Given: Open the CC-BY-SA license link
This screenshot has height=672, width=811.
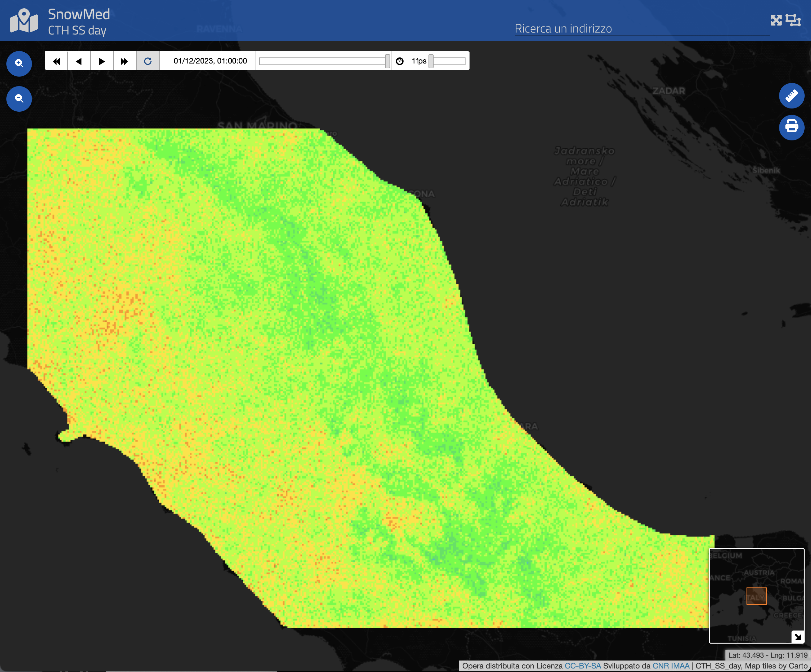Looking at the screenshot, I should tap(582, 666).
